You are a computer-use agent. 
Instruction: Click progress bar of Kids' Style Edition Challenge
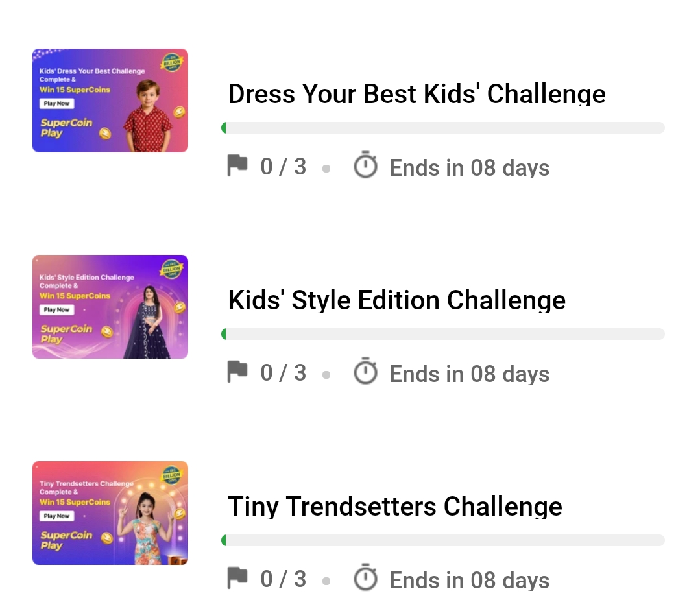[443, 334]
